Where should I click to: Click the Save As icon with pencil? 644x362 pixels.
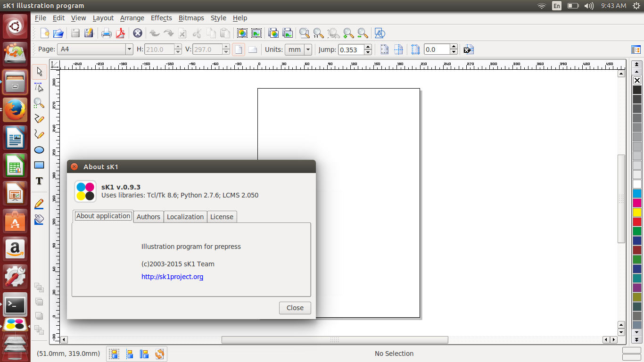89,33
